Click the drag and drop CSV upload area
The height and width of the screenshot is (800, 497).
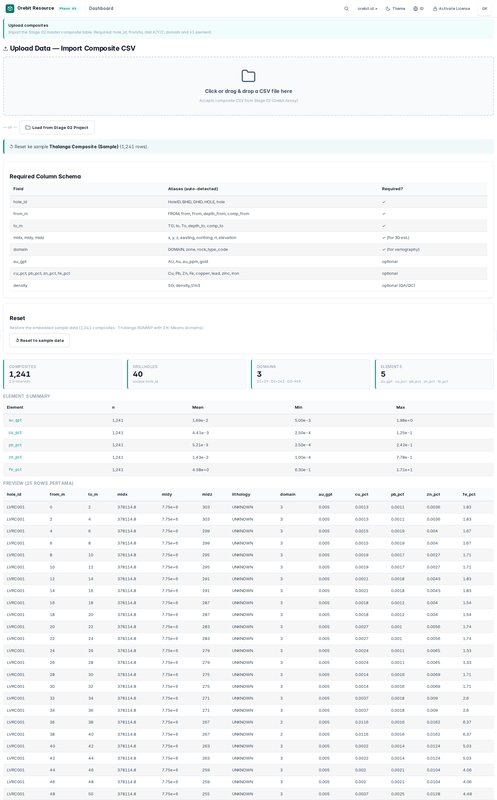[x=248, y=86]
